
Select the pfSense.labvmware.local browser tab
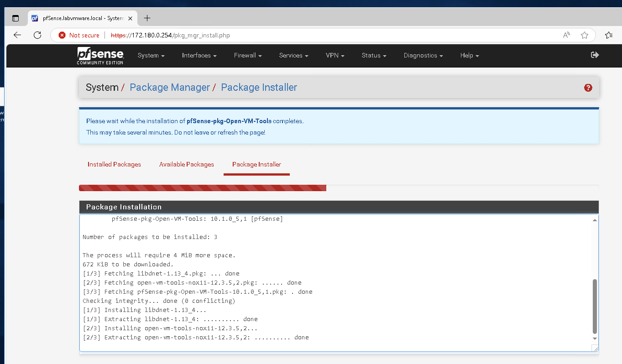pyautogui.click(x=83, y=18)
